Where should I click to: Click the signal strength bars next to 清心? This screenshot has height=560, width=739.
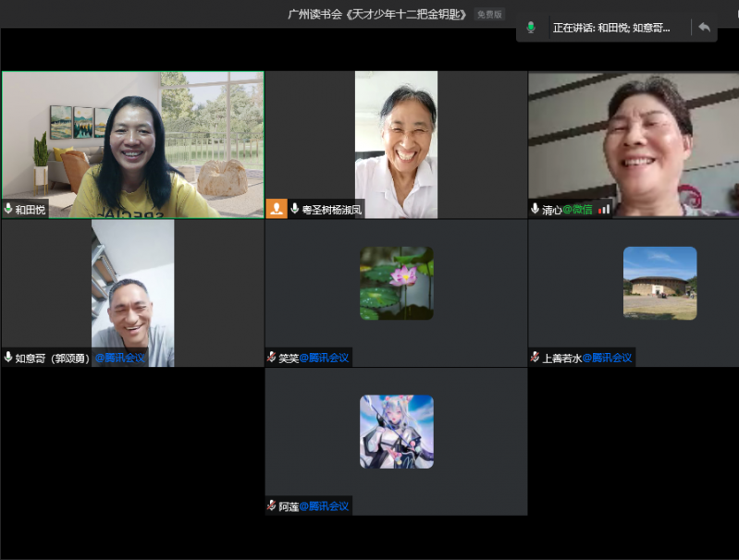point(604,210)
